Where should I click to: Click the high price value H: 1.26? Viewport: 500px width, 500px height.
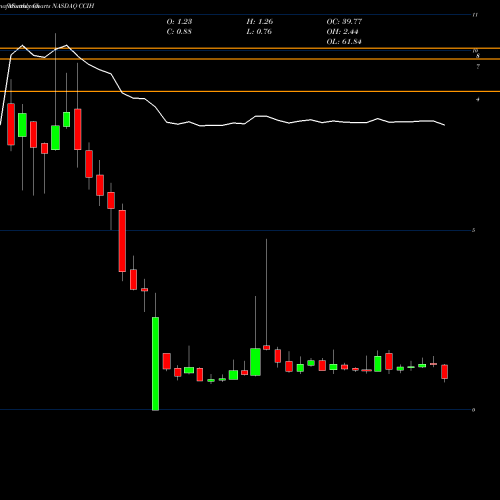tap(260, 21)
